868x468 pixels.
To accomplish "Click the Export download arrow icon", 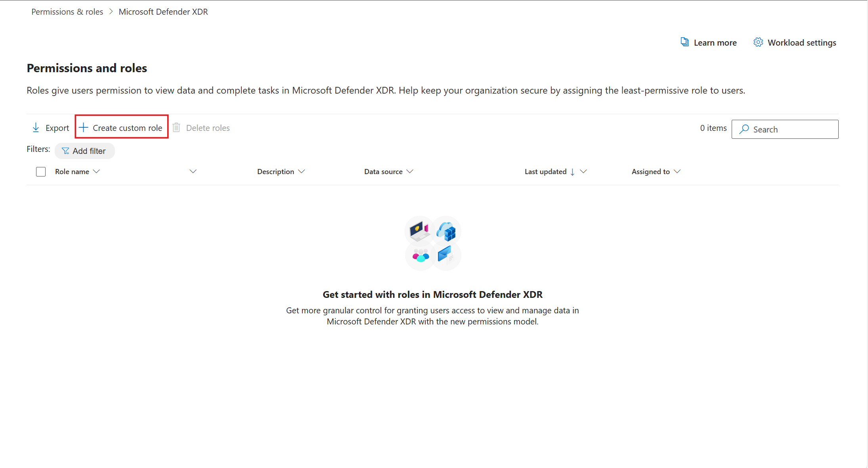I will (x=36, y=128).
